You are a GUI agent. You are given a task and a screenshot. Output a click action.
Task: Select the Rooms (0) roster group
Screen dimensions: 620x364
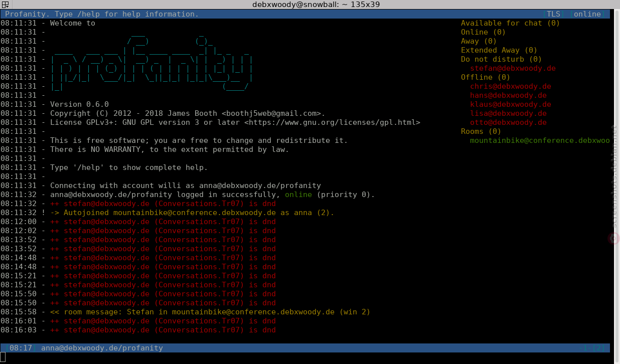[x=481, y=131]
